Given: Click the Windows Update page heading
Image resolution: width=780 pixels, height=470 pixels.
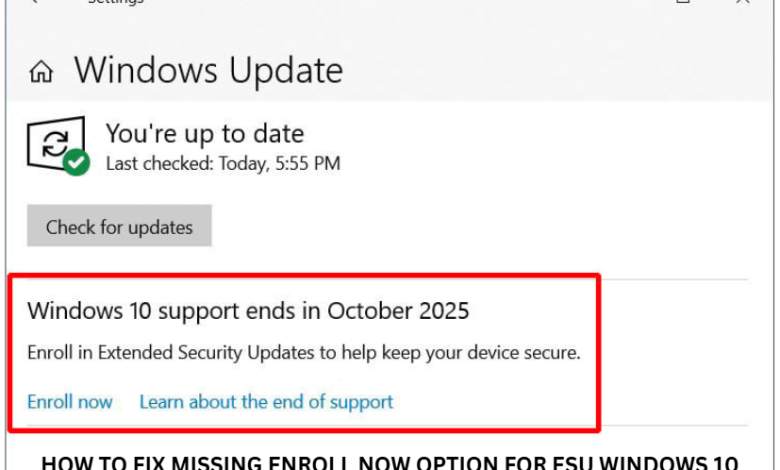Looking at the screenshot, I should click(x=208, y=71).
